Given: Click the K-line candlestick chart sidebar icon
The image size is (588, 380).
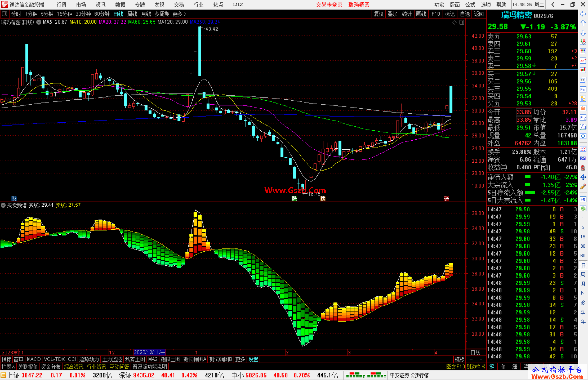Looking at the screenshot, I should (583, 70).
